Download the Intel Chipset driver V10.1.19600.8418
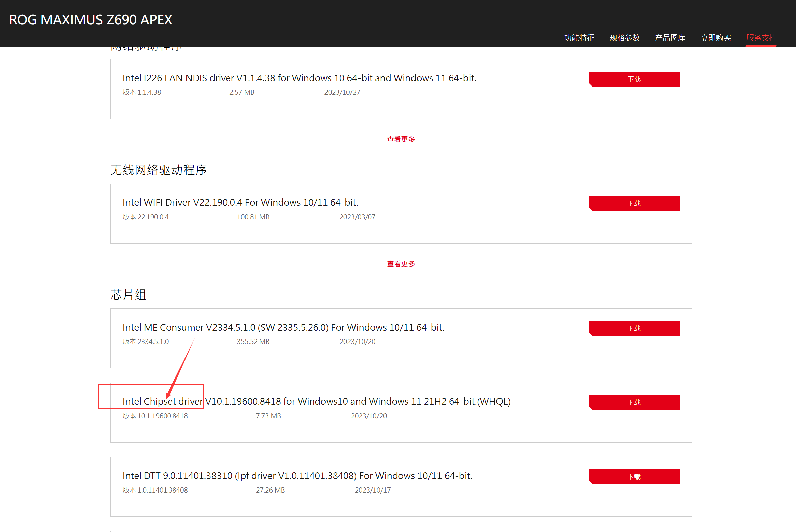Screen dimensions: 796x532 click(634, 403)
